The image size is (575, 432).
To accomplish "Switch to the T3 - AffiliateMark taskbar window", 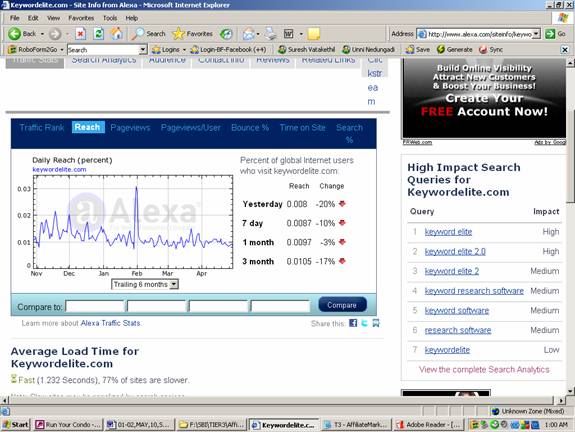I will (357, 425).
